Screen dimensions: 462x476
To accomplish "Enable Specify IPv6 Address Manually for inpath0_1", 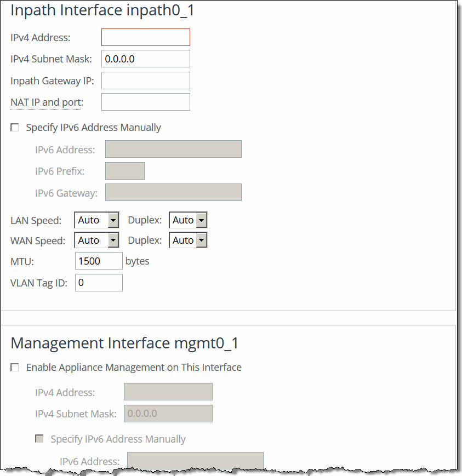I will (14, 127).
